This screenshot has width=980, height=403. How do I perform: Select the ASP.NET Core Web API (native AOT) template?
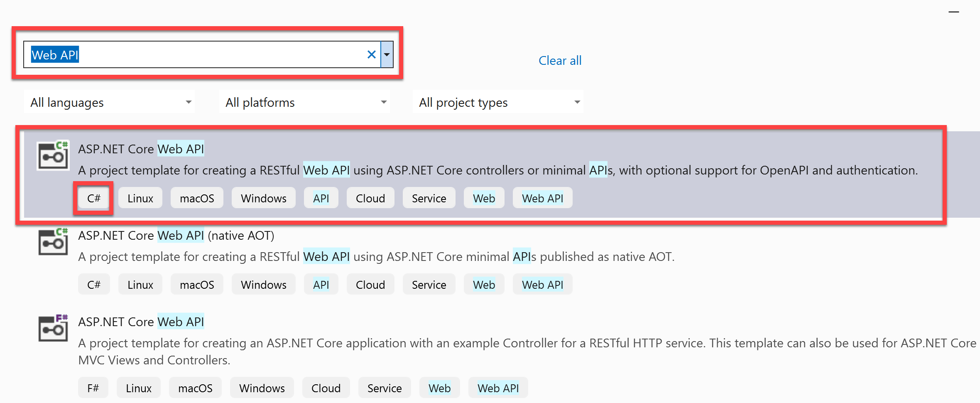tap(176, 235)
